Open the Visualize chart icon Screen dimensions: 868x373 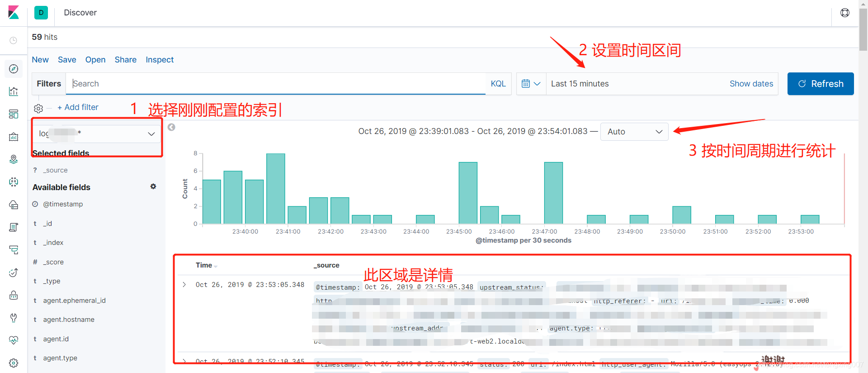tap(14, 91)
